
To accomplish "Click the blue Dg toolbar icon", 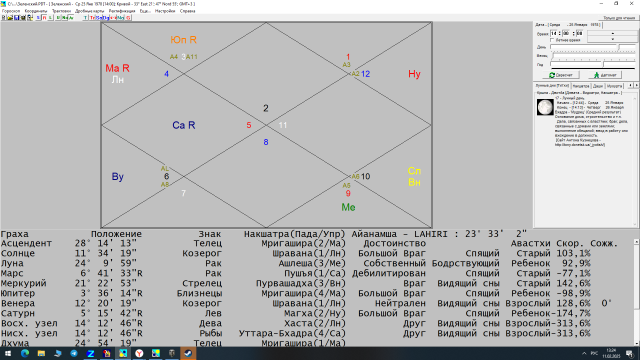I will pyautogui.click(x=106, y=18).
